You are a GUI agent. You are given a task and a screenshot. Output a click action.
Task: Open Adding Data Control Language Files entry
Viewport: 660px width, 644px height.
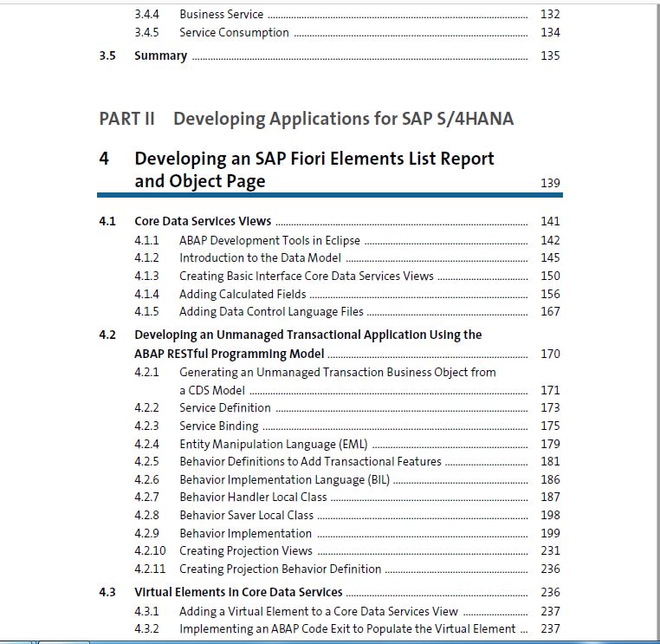[271, 312]
